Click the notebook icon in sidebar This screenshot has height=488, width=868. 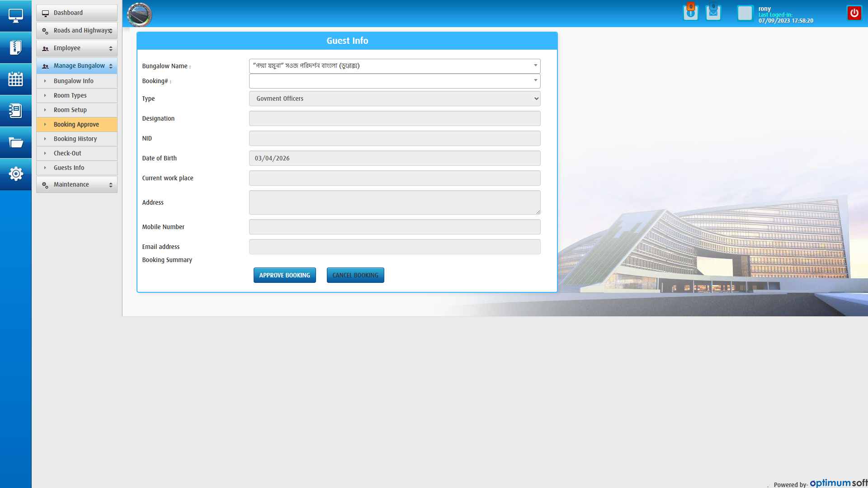(15, 111)
